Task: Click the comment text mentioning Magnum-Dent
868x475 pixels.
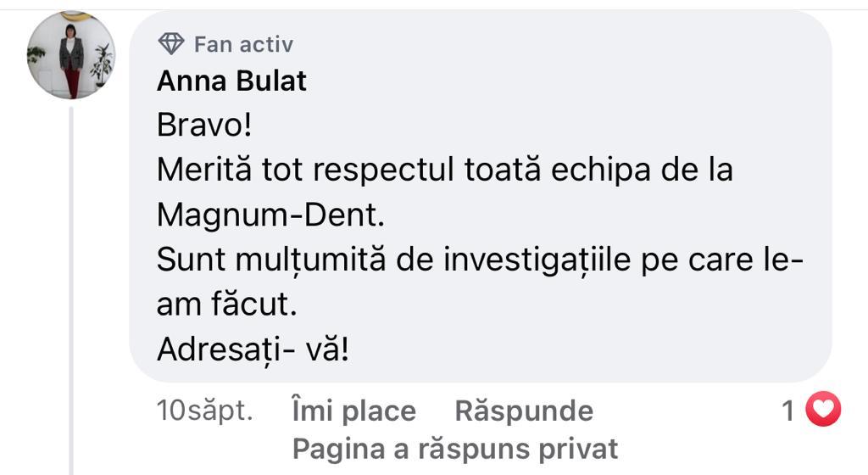Action: coord(270,215)
